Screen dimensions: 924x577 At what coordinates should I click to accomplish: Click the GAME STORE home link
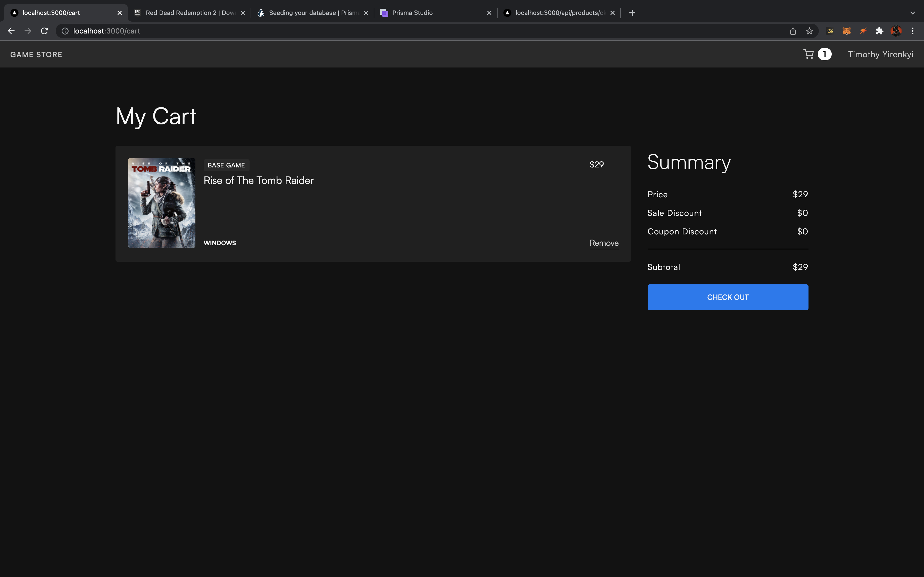[x=36, y=55]
